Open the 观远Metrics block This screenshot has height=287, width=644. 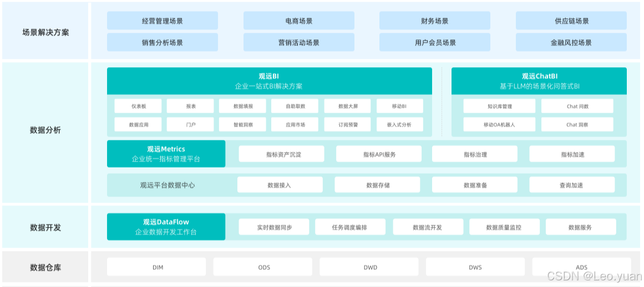(166, 154)
